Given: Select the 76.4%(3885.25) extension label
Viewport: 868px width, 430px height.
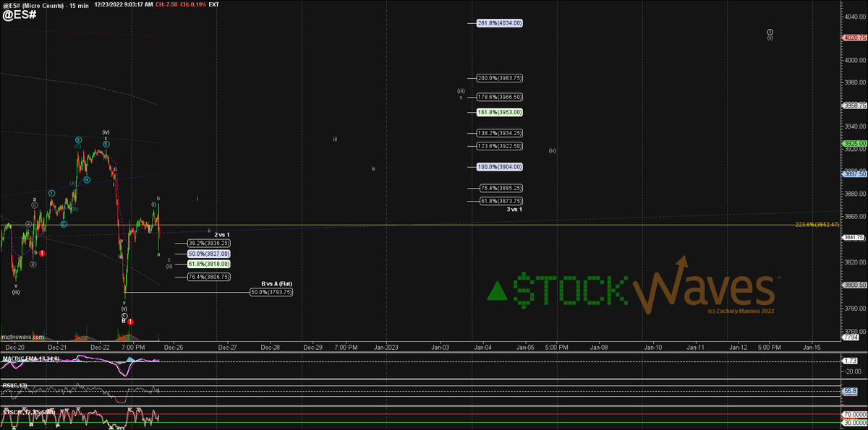Looking at the screenshot, I should [501, 188].
